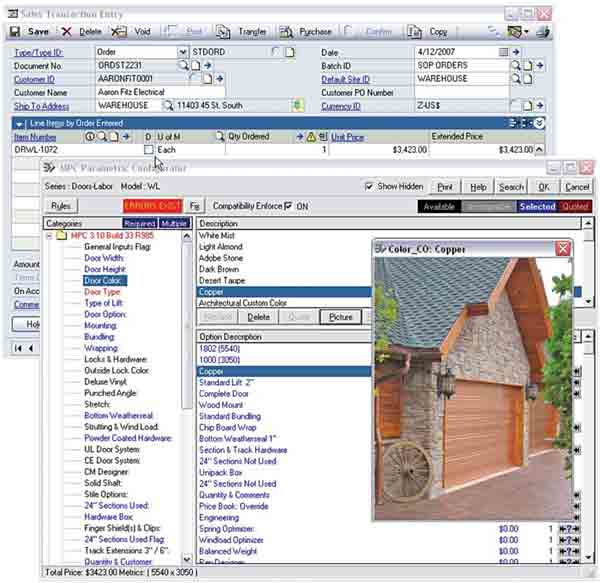
Task: Click the Copy toolbar icon
Action: [x=418, y=32]
